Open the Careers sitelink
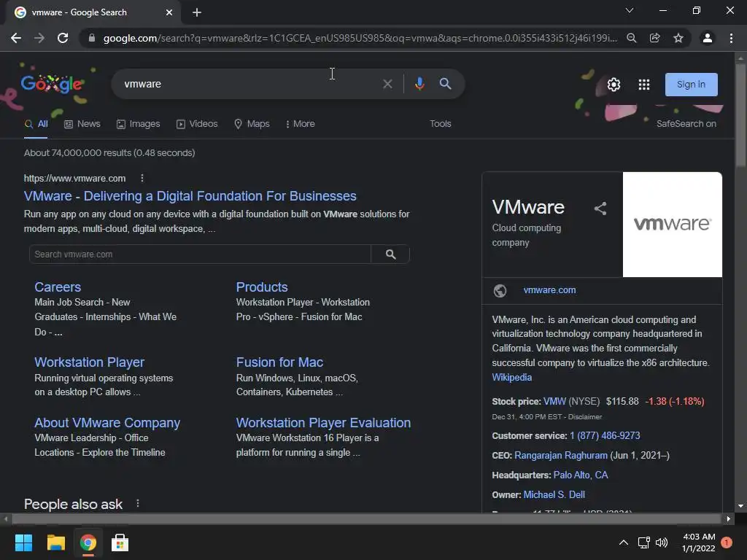The image size is (747, 560). [58, 287]
